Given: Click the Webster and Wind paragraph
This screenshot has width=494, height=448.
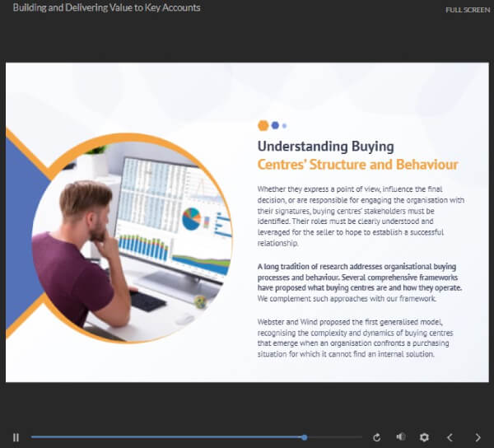Looking at the screenshot, I should [x=355, y=338].
